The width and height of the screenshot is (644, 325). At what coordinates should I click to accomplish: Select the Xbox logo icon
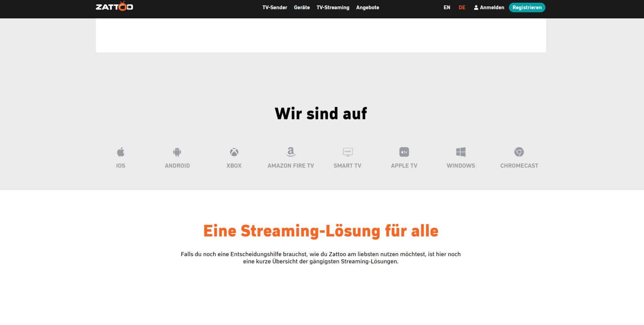coord(234,152)
